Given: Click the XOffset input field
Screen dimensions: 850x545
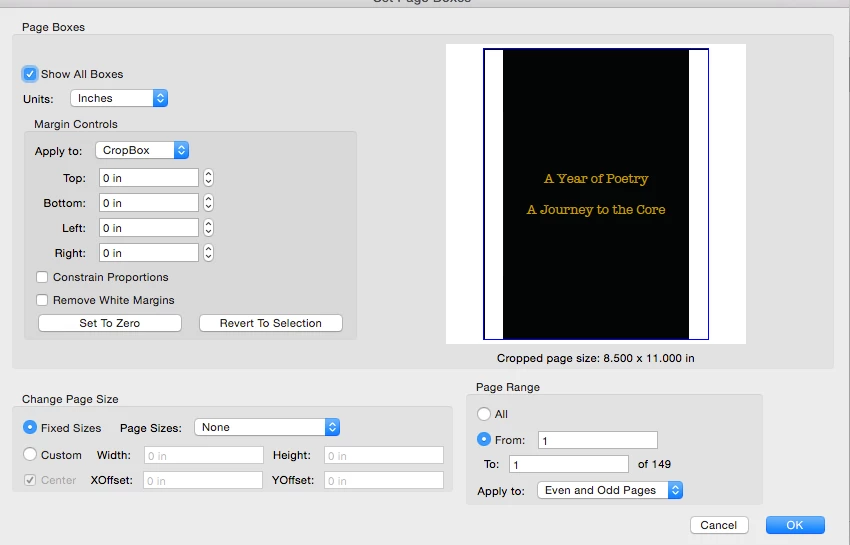Looking at the screenshot, I should (203, 480).
